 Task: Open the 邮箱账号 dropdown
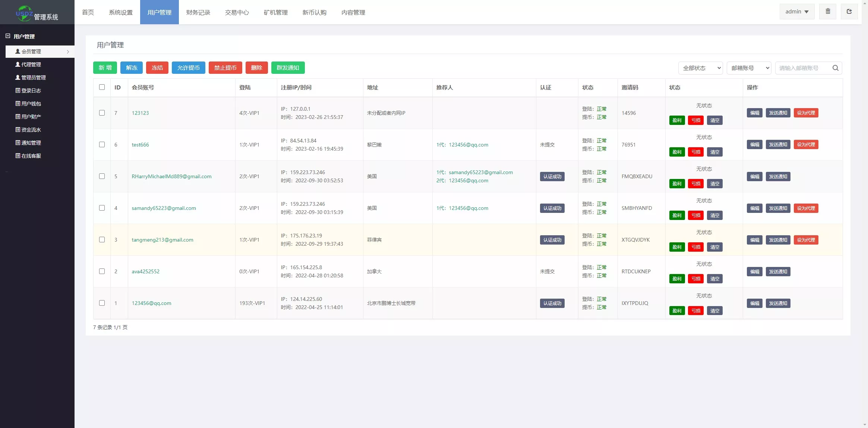749,68
